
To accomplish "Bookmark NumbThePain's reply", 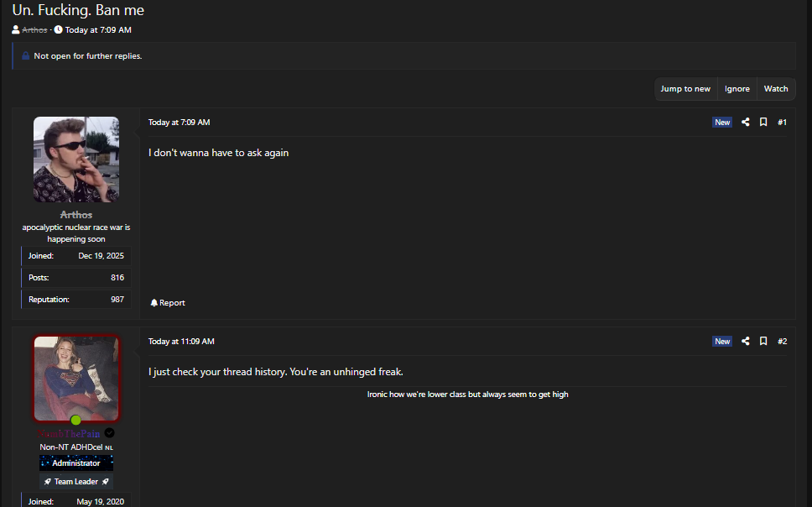I will (763, 342).
